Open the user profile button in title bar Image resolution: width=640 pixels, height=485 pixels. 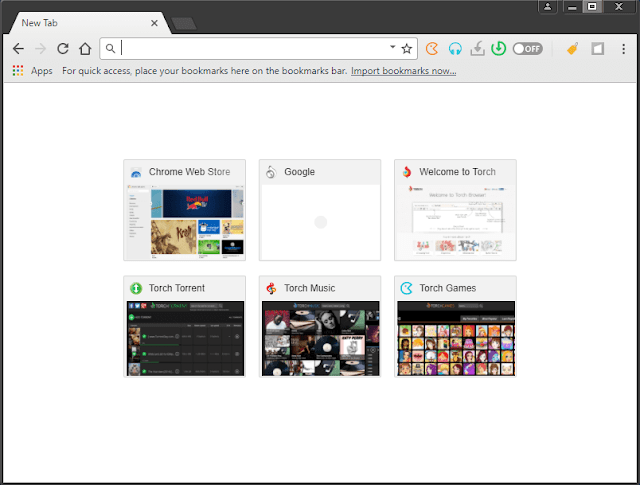tap(548, 7)
